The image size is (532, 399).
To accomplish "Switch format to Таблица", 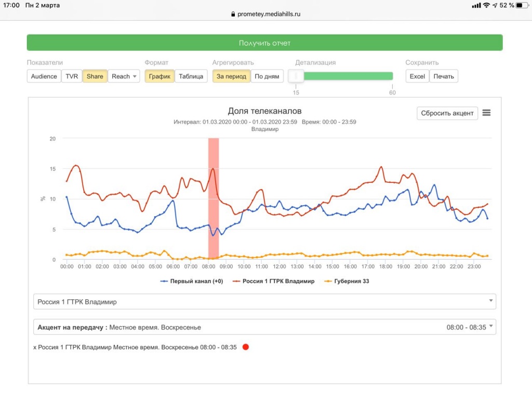I will point(191,76).
